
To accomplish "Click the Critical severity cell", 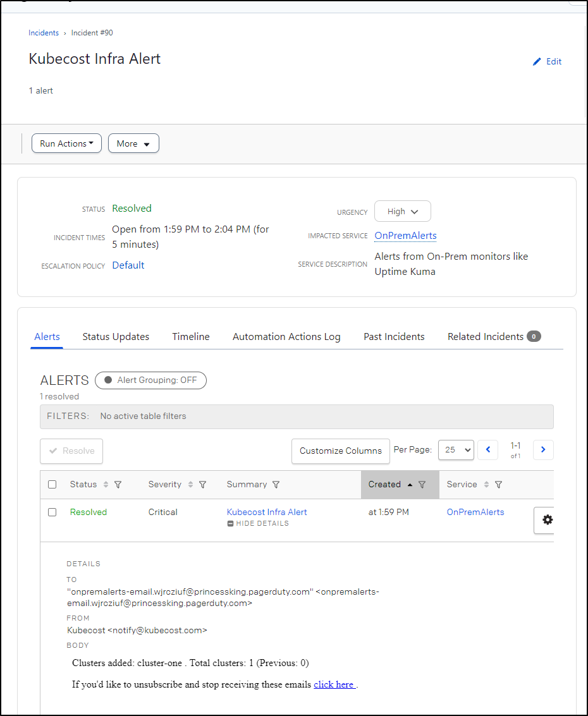I will point(162,513).
